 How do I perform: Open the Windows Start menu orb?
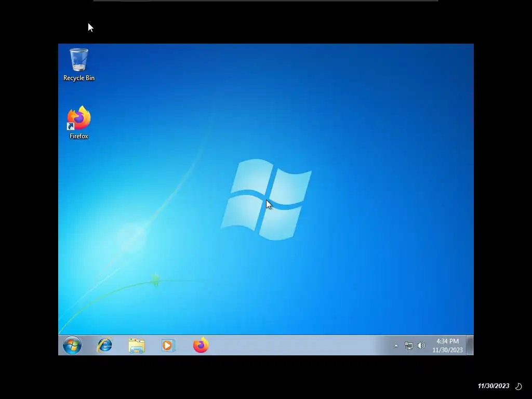tap(72, 345)
